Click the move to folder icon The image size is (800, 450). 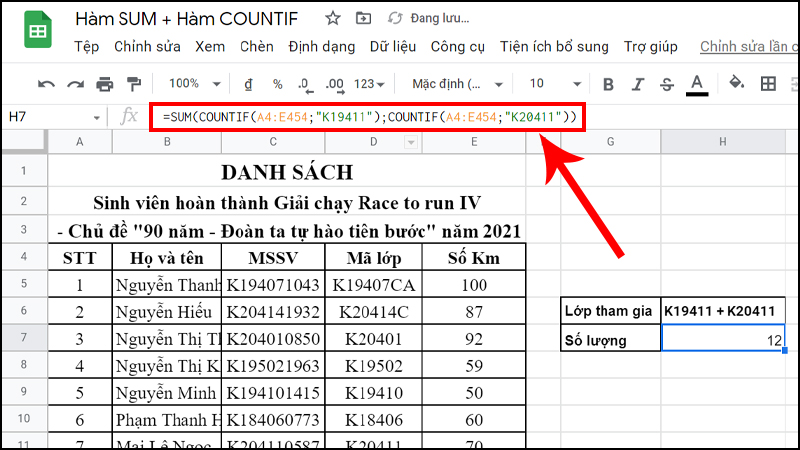361,18
